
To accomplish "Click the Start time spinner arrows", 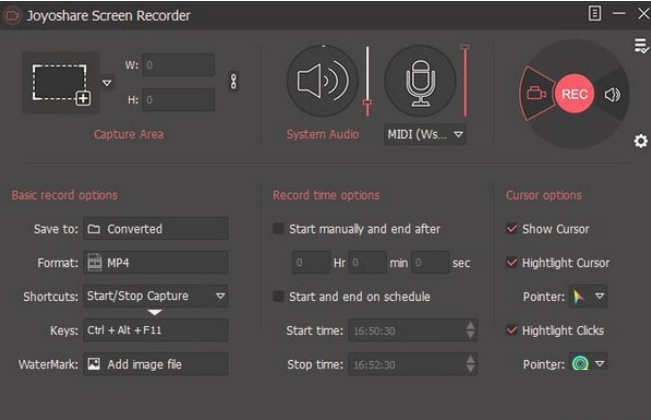I will [470, 330].
